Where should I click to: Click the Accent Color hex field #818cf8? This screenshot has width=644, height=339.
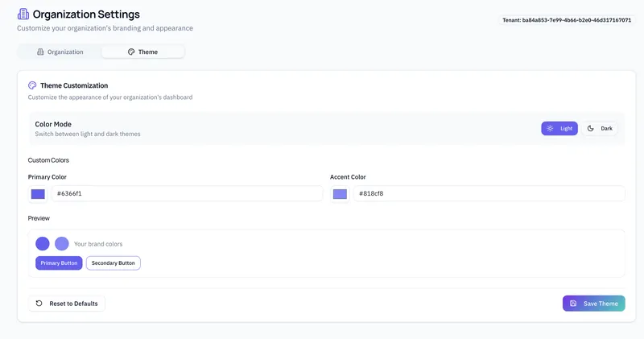click(x=489, y=193)
